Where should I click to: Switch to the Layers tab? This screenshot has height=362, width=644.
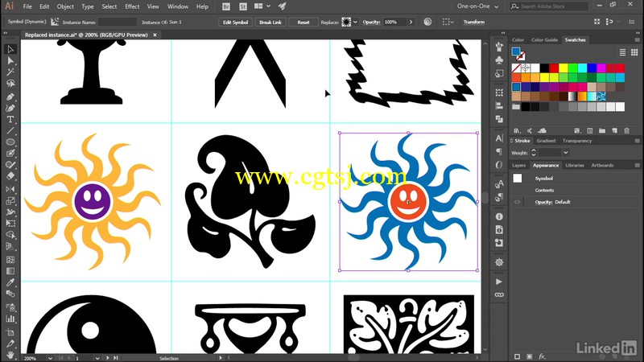[x=518, y=166]
